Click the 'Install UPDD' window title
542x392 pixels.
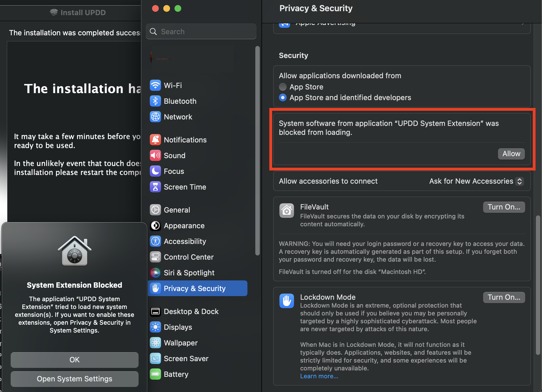click(x=83, y=12)
